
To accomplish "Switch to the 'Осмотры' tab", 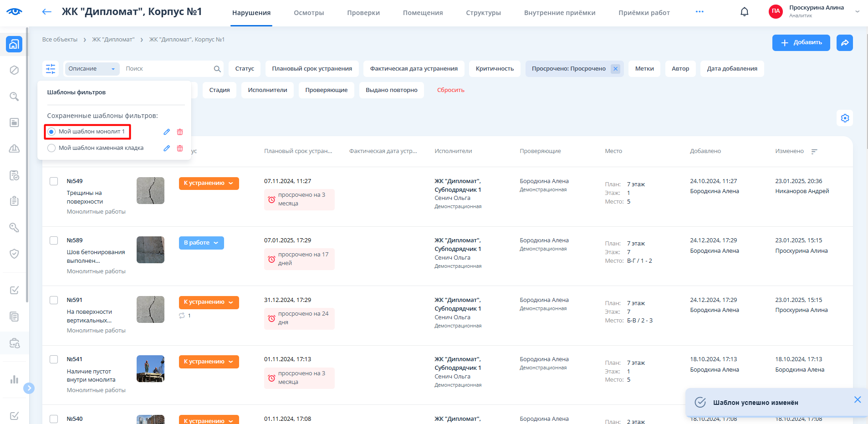I will coord(309,13).
